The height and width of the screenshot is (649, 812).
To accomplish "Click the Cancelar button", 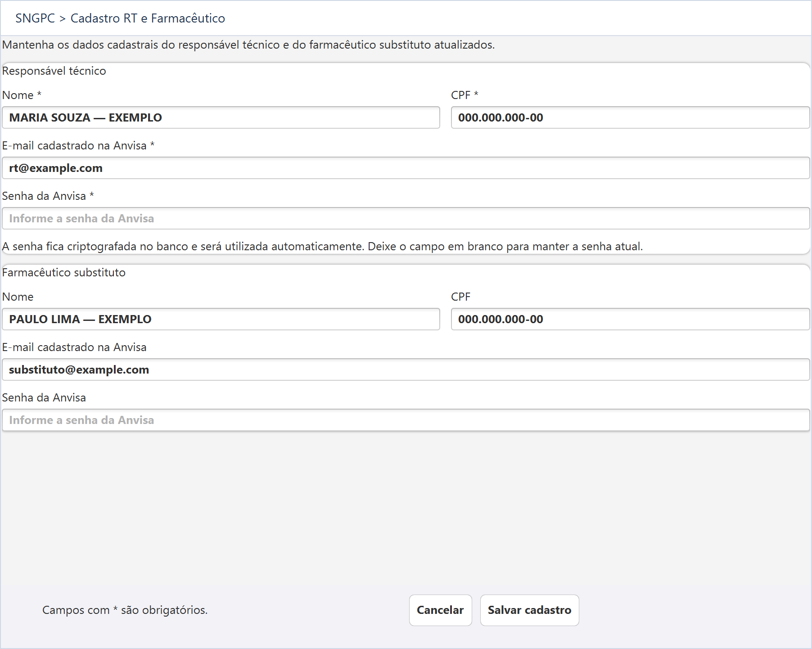I will coord(440,610).
